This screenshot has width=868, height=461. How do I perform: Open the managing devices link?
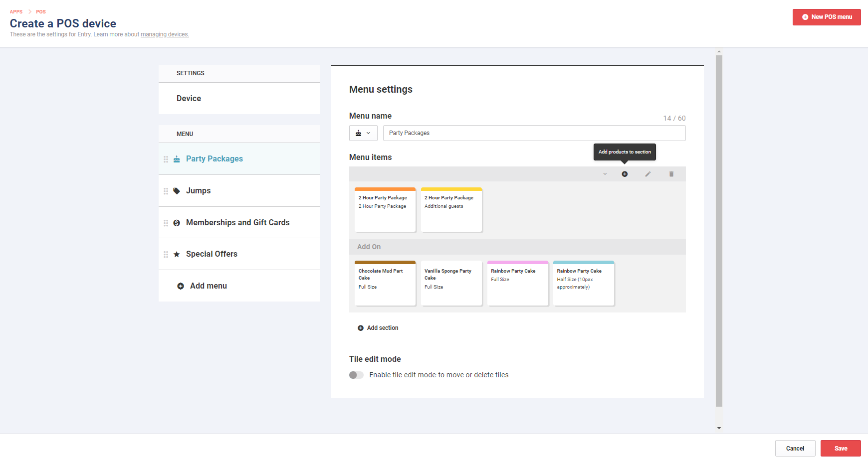165,34
